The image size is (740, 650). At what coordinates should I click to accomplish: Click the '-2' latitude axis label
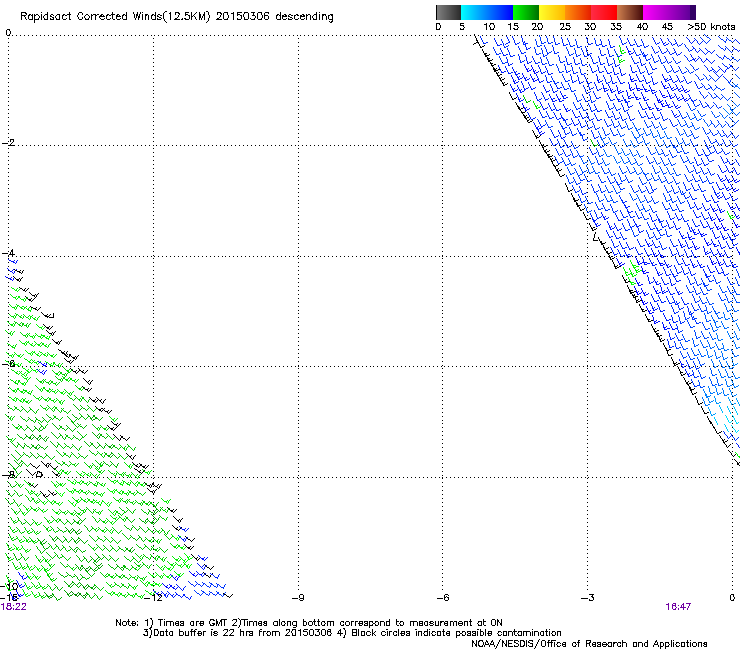coord(8,143)
